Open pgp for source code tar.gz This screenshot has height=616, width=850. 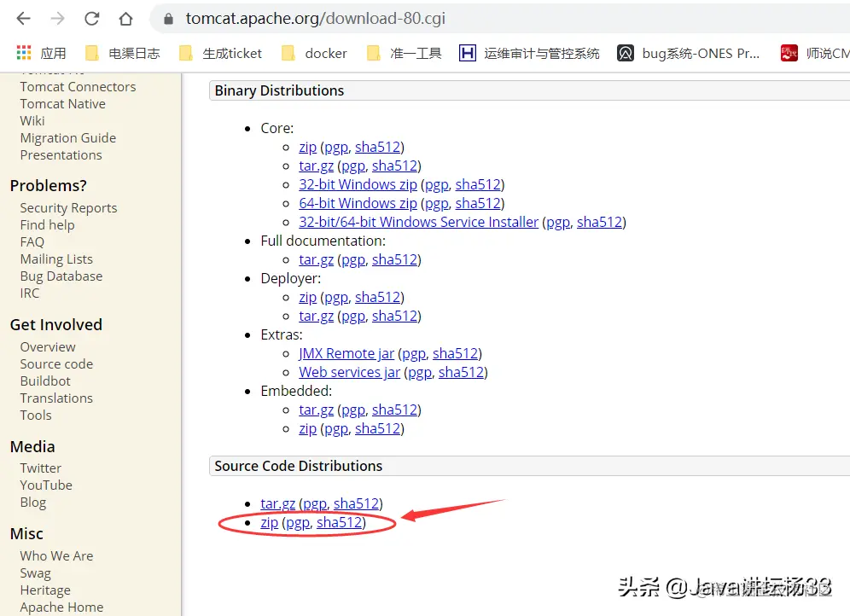pyautogui.click(x=315, y=503)
